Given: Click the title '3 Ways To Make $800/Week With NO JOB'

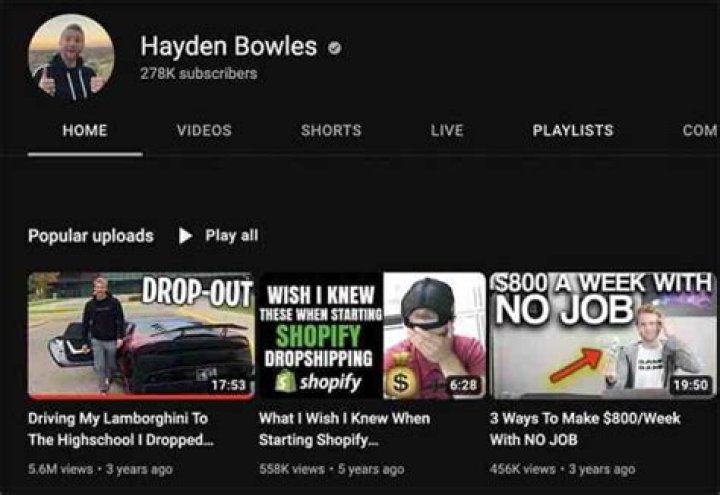Looking at the screenshot, I should coord(585,429).
